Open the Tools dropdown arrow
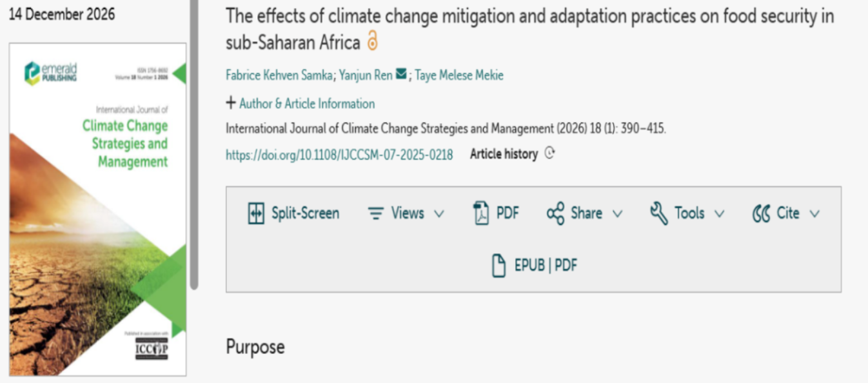Image resolution: width=868 pixels, height=383 pixels. click(x=719, y=214)
